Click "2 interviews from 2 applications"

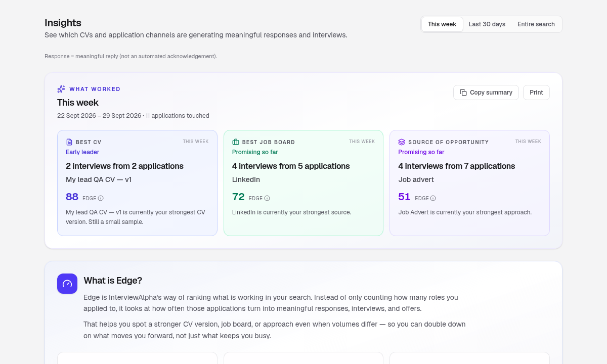coord(124,166)
